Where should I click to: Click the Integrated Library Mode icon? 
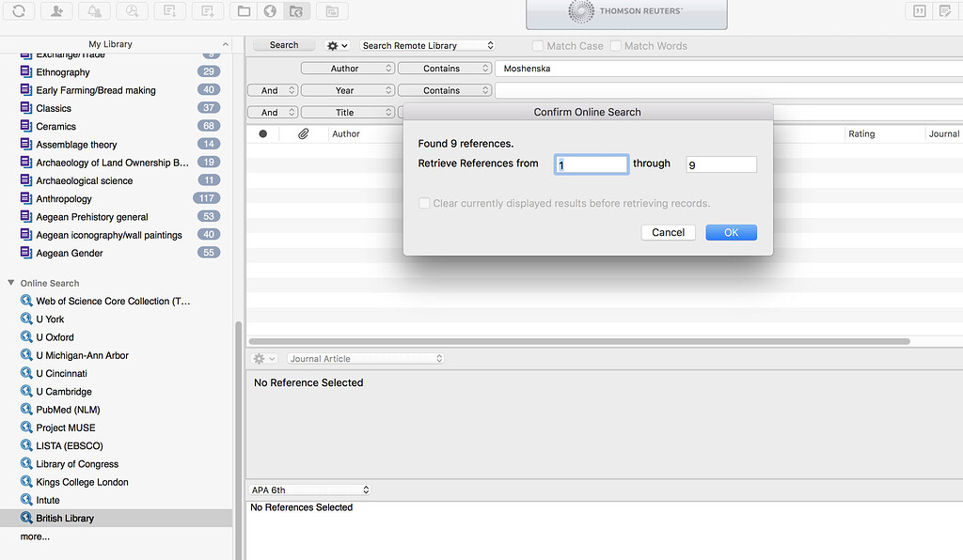coord(297,10)
